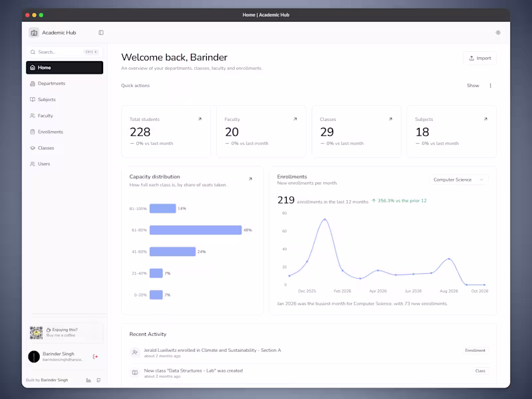The width and height of the screenshot is (532, 399).
Task: Click the red logout icon
Action: [x=95, y=356]
